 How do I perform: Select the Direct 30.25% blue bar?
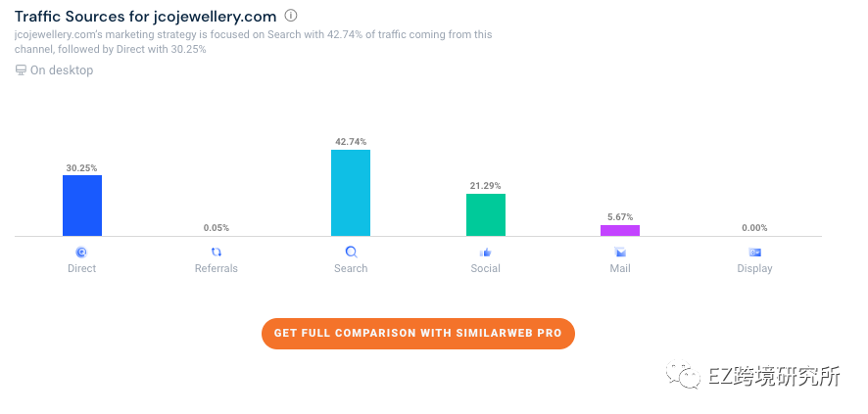[x=82, y=206]
